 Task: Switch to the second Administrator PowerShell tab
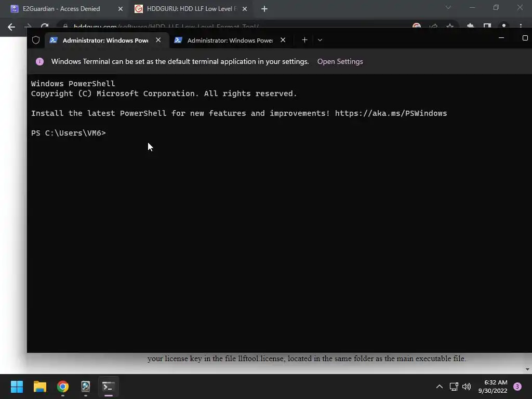pyautogui.click(x=230, y=41)
